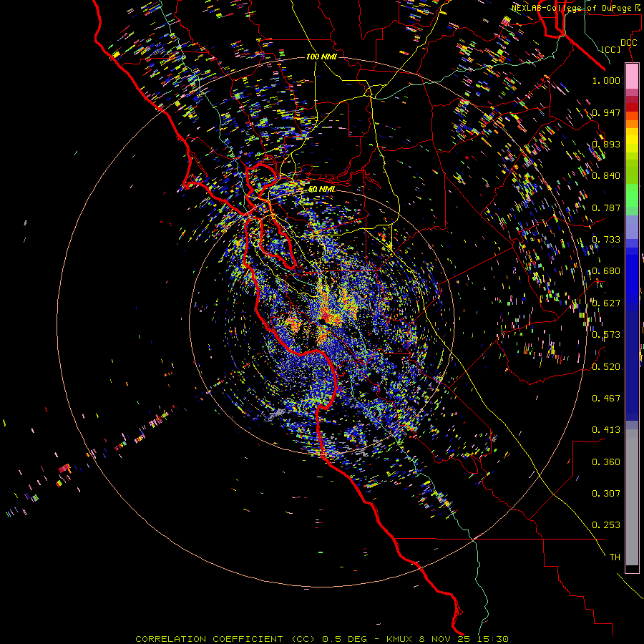644x644 pixels.
Task: Click the 8 NOV 25 15:30 timestamp
Action: pyautogui.click(x=464, y=639)
